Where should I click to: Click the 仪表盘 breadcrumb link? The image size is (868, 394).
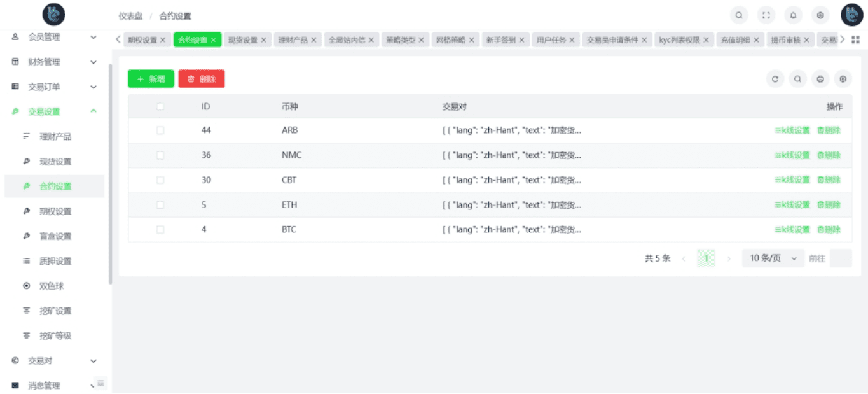tap(130, 16)
